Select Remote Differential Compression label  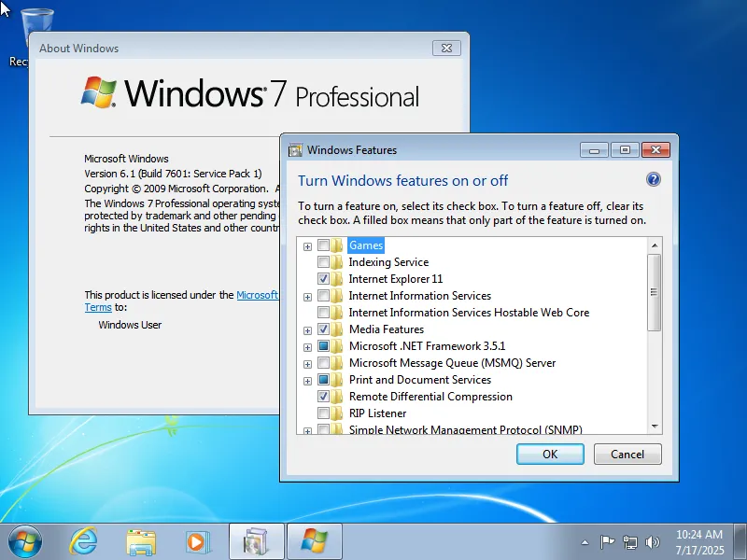[x=430, y=396]
